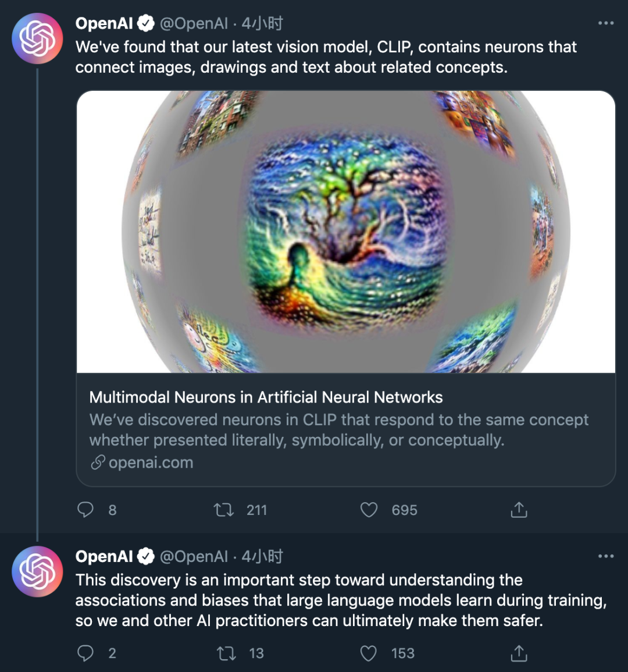Like the tweet with 153 likes
The width and height of the screenshot is (628, 672).
point(369,653)
